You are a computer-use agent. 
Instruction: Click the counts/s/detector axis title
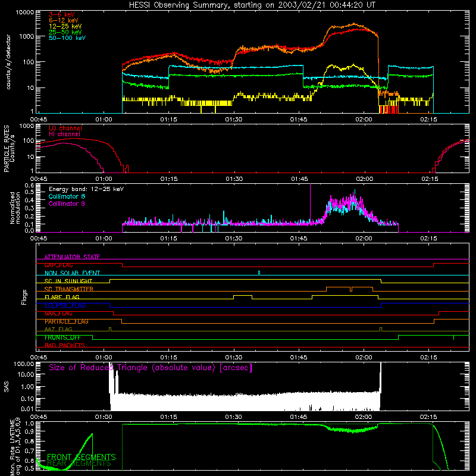pos(8,62)
